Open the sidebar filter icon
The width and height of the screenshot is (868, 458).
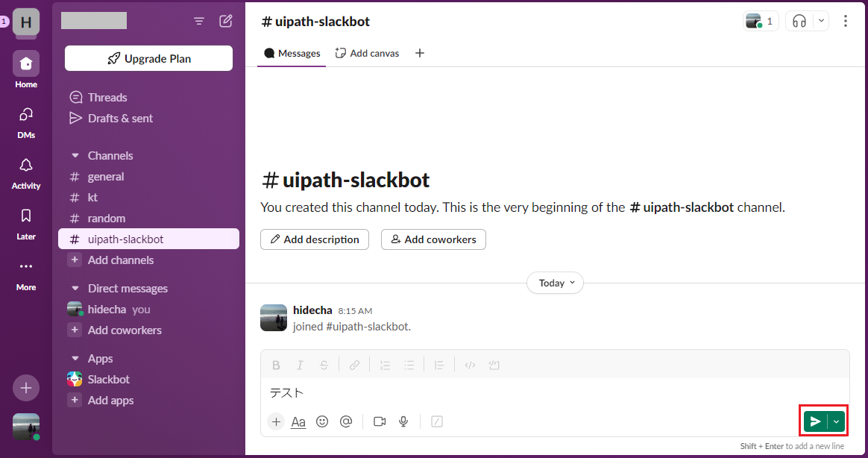coord(199,21)
